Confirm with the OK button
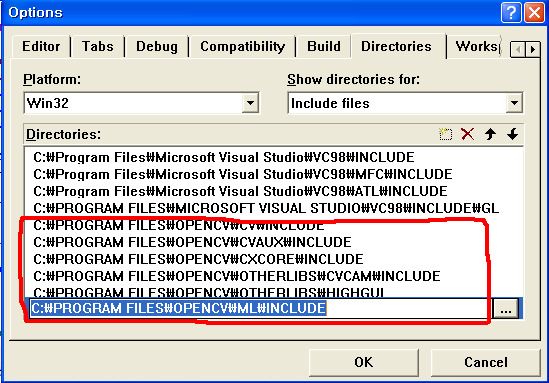 364,362
